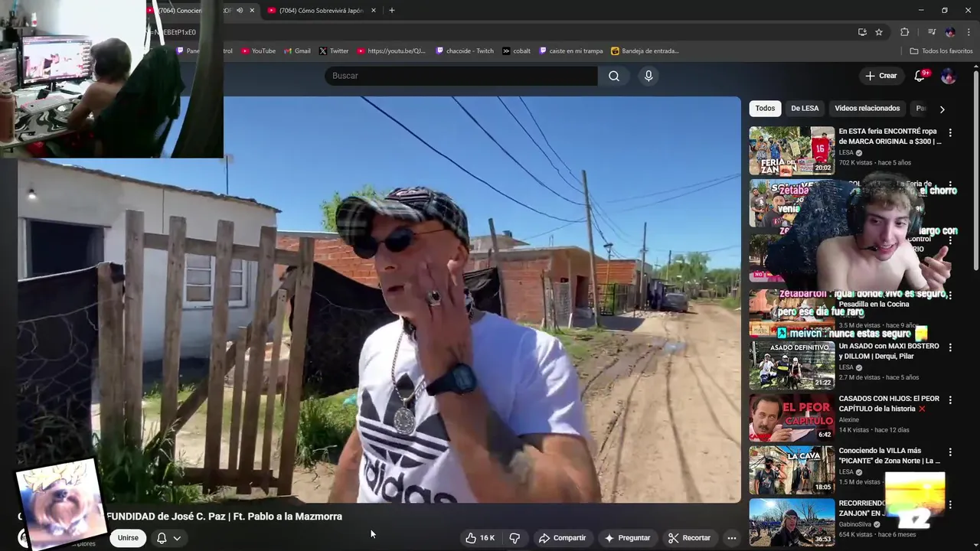980x551 pixels.
Task: Like the video with thumbs-up 16 K
Action: click(x=480, y=538)
